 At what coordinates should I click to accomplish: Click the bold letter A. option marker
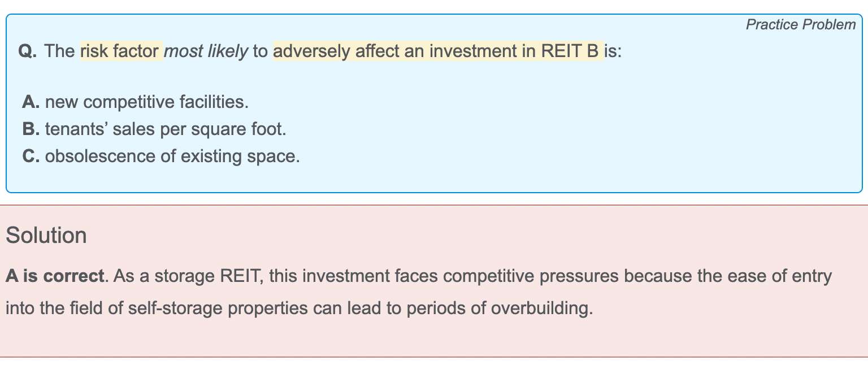pos(31,102)
